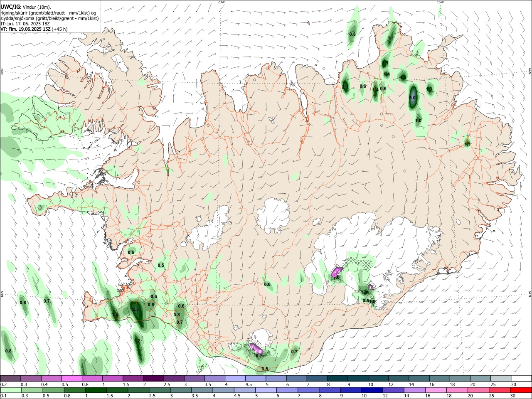Click the 6.0 precipitation value in northeast Iceland
Viewport: 532px width, 399px height.
(x=412, y=98)
